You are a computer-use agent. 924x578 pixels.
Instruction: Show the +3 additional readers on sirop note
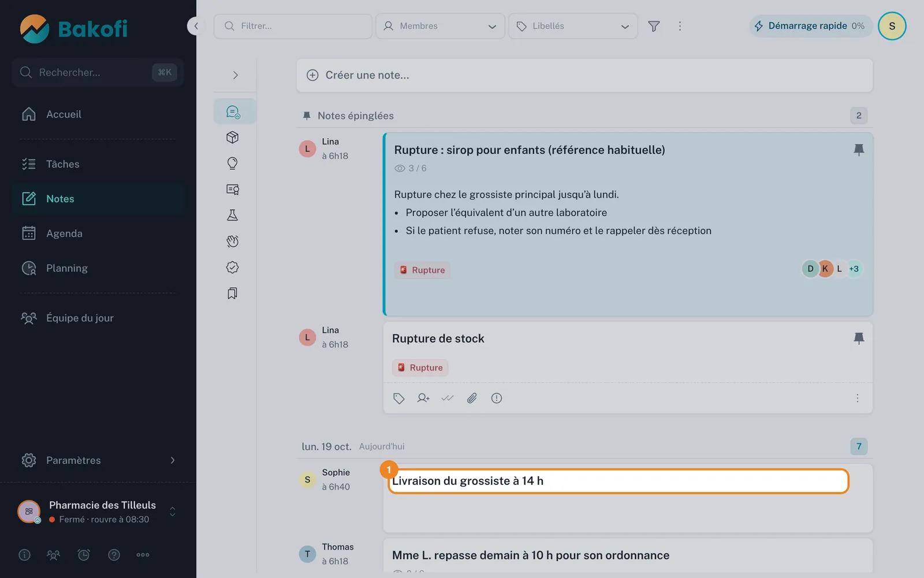click(x=854, y=269)
